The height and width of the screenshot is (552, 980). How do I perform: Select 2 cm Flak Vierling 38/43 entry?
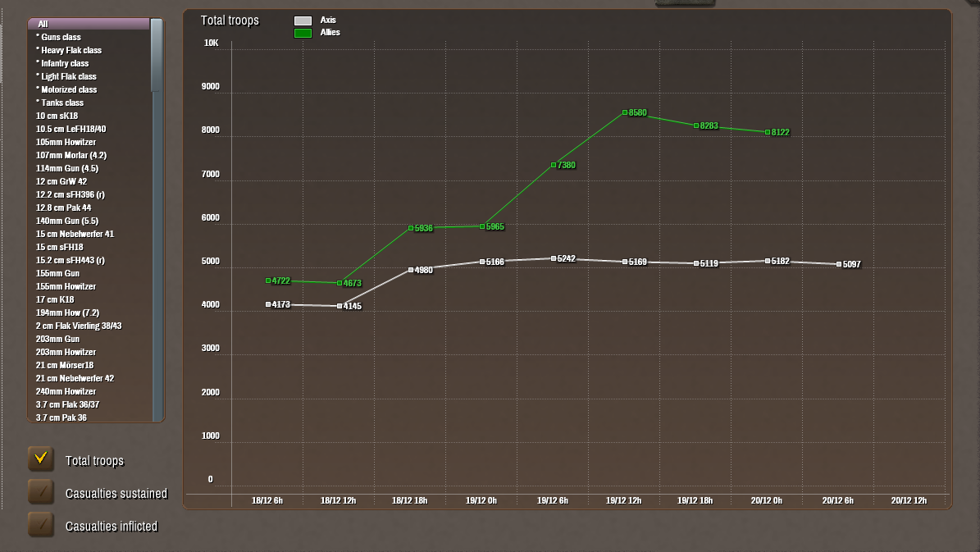(89, 326)
